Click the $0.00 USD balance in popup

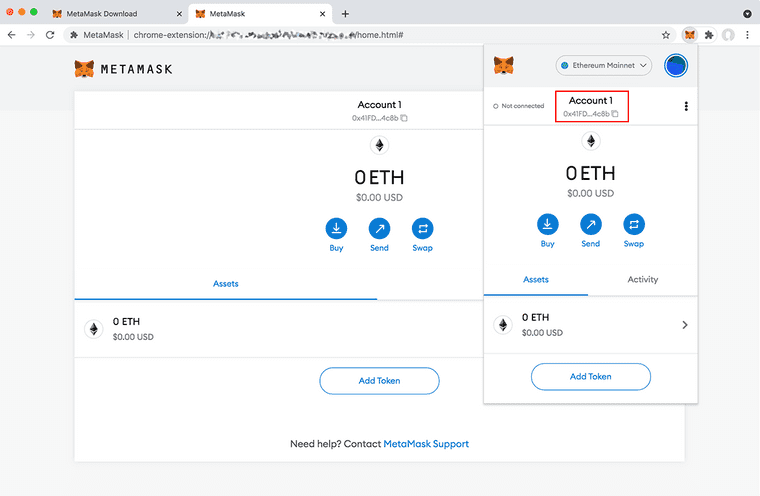pos(590,193)
